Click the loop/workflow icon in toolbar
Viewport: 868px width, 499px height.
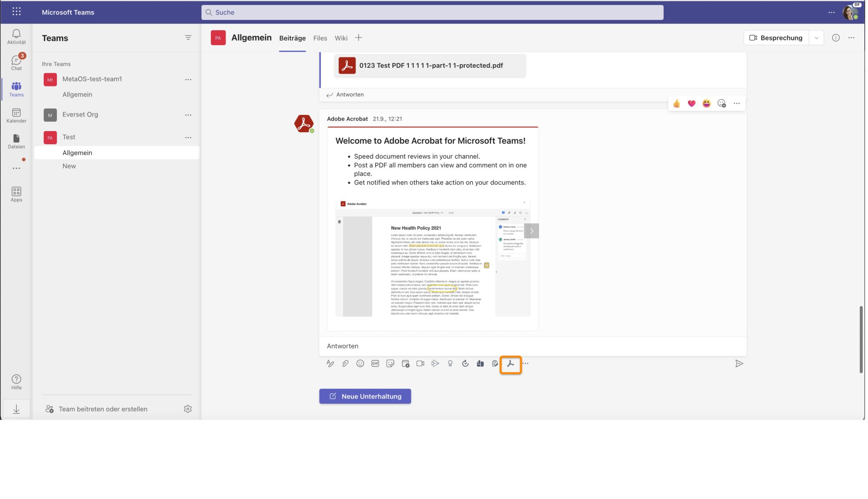[x=465, y=363]
